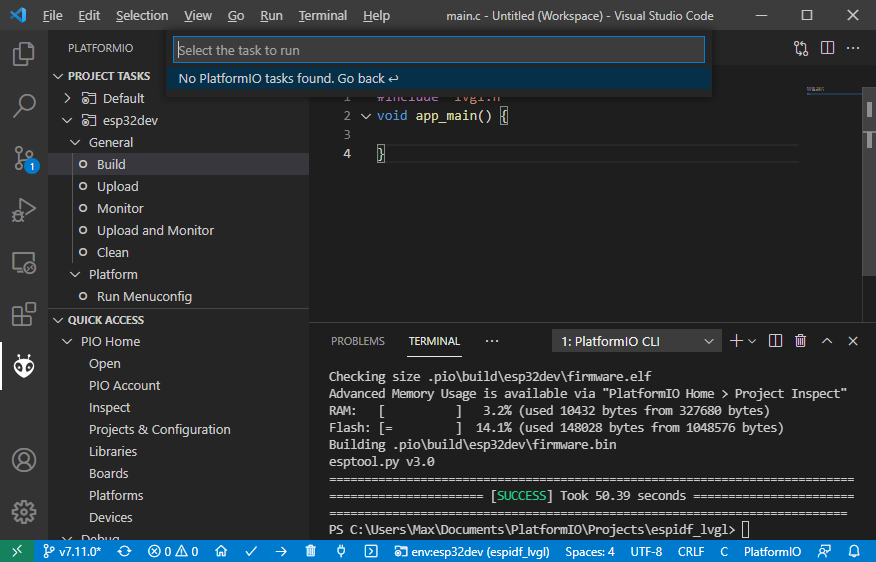
Task: Open the Run menu
Action: pyautogui.click(x=271, y=16)
